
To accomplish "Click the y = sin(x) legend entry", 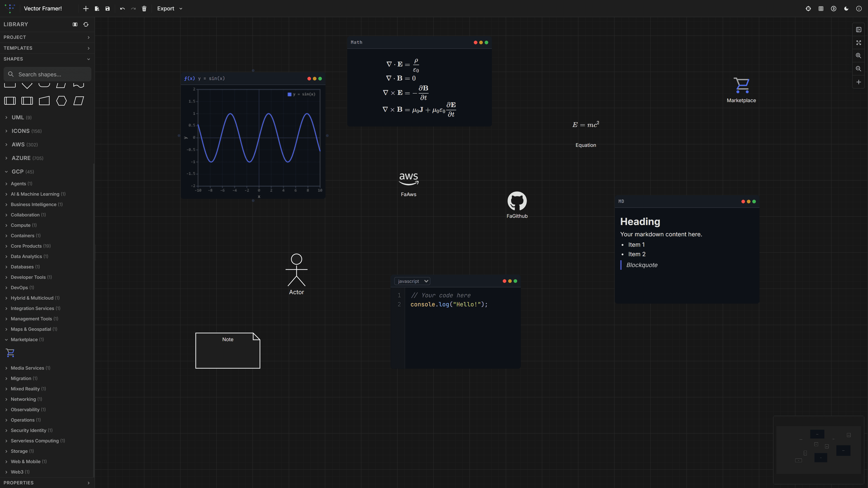I will pyautogui.click(x=302, y=94).
